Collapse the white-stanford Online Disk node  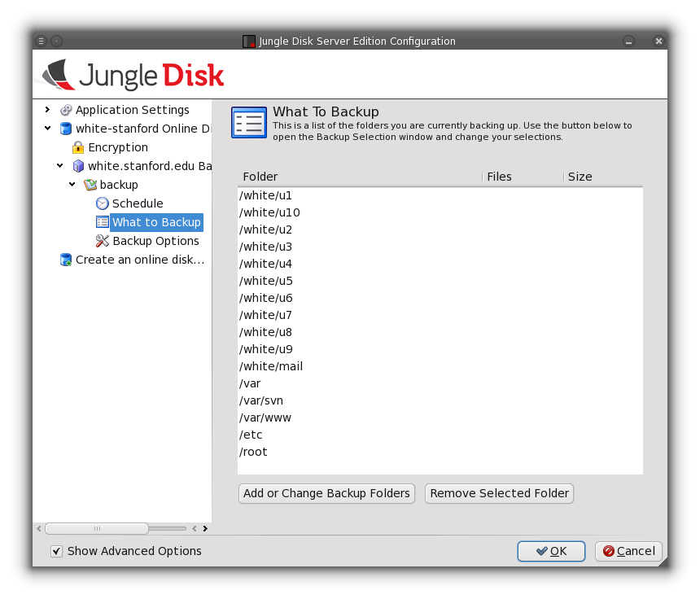coord(47,129)
